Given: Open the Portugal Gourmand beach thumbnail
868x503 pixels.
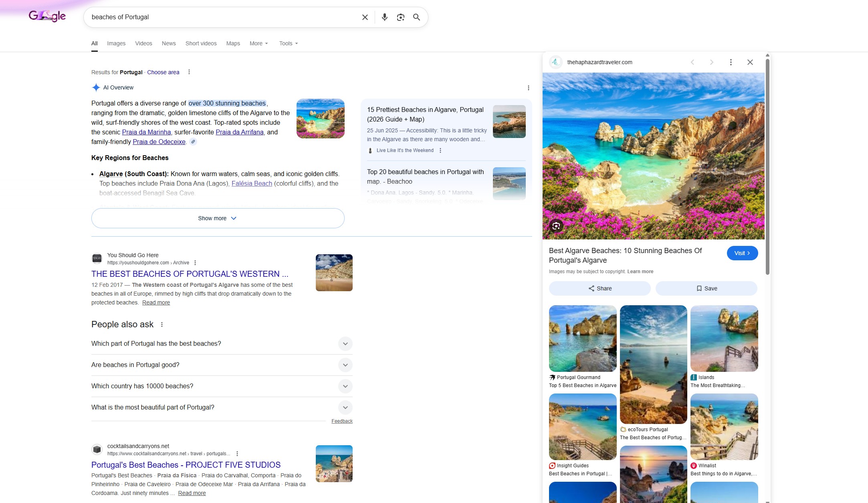Looking at the screenshot, I should (x=582, y=338).
